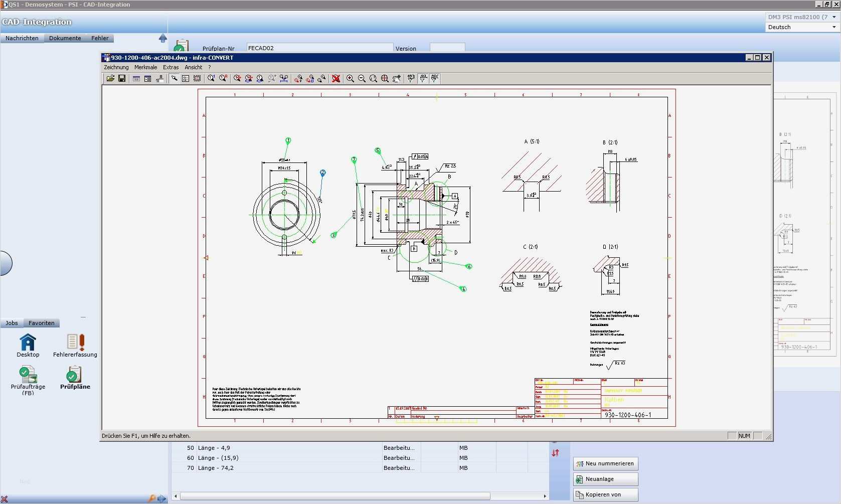
Task: Open the Merkmale menu
Action: pos(145,67)
